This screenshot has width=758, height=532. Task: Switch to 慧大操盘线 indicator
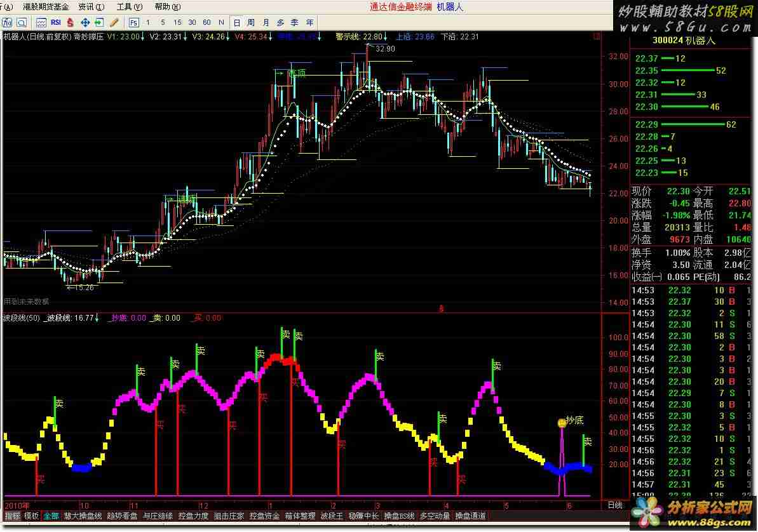click(x=83, y=516)
